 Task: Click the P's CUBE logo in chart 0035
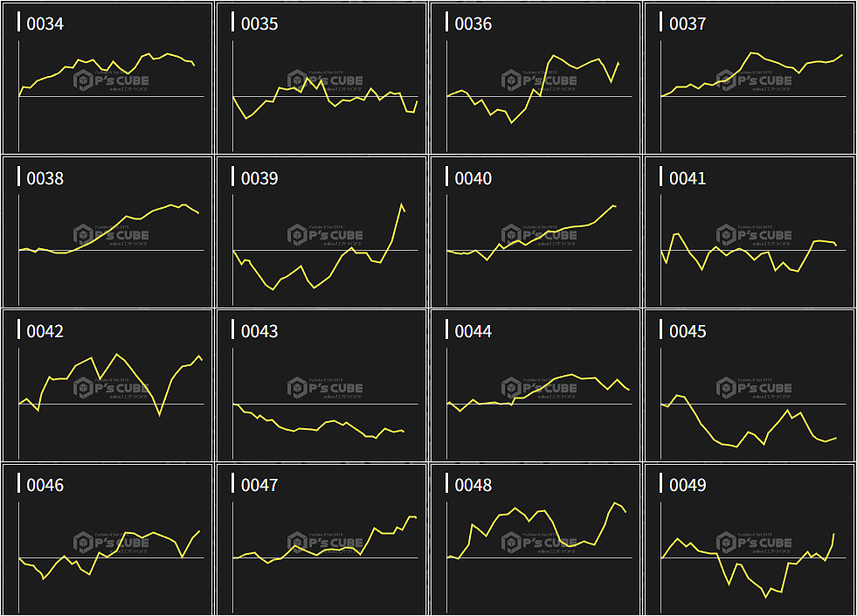pos(325,81)
